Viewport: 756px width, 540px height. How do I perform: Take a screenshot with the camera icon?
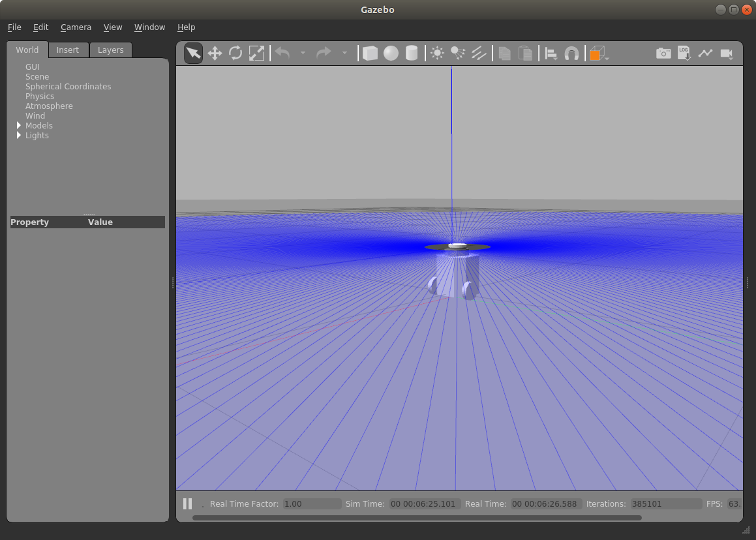tap(663, 53)
